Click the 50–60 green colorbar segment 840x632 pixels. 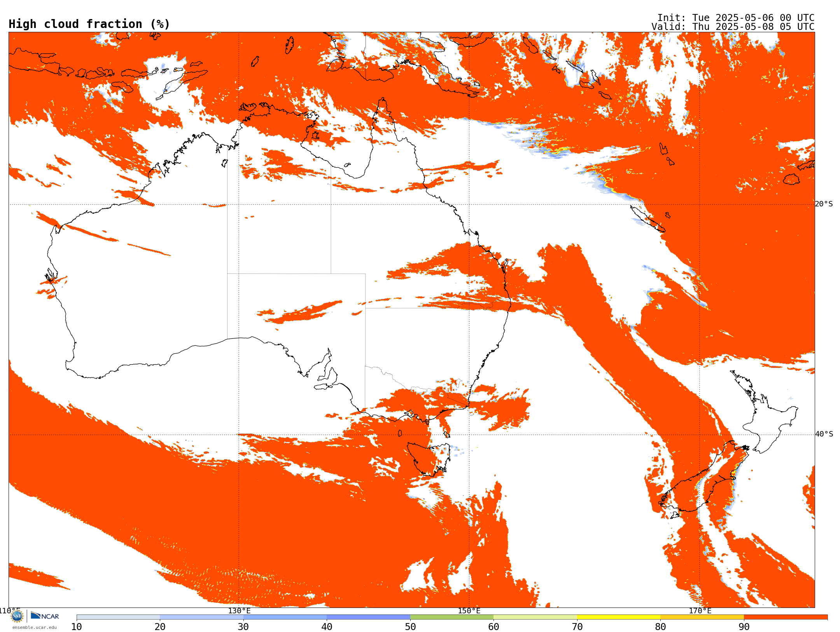coord(452,617)
